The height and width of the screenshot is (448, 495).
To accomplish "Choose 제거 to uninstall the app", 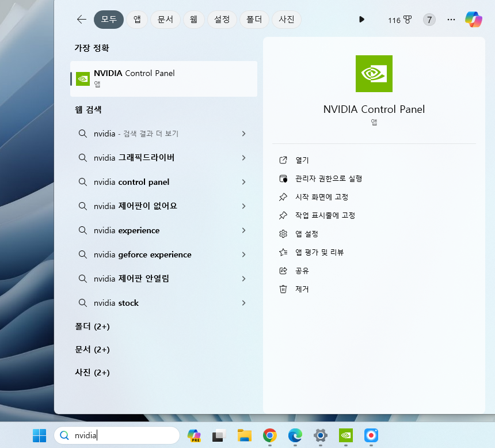I will point(302,289).
